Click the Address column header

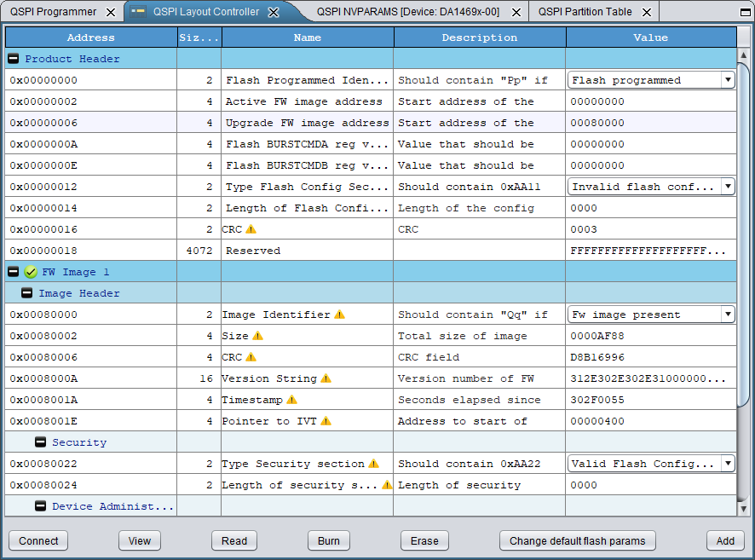coord(91,38)
